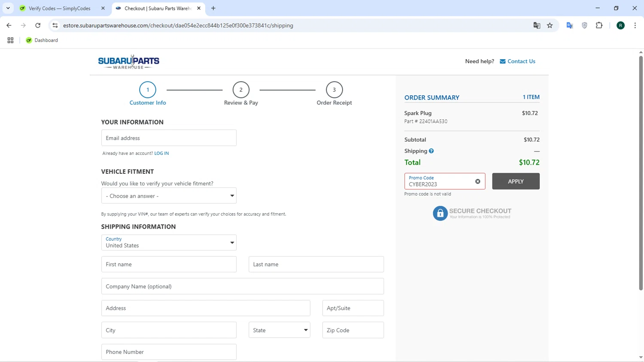The image size is (644, 362).
Task: Click step 1 Customer Info circle
Action: click(148, 90)
